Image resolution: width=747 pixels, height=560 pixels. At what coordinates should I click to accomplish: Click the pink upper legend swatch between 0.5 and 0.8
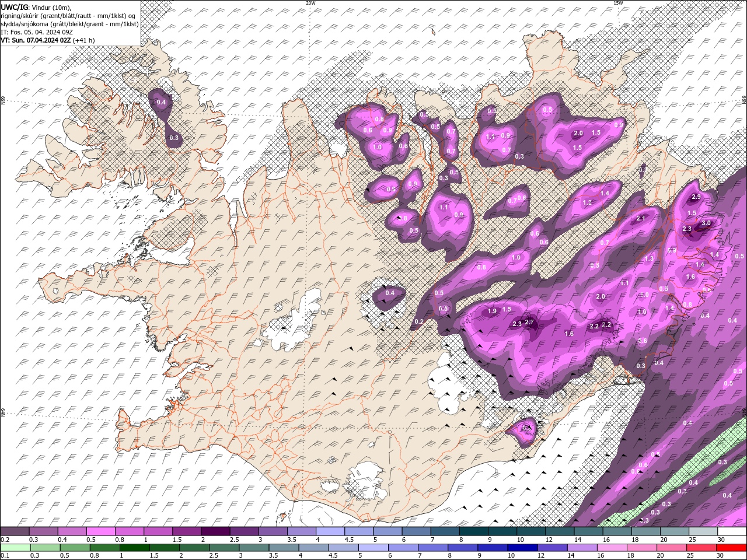(x=100, y=531)
